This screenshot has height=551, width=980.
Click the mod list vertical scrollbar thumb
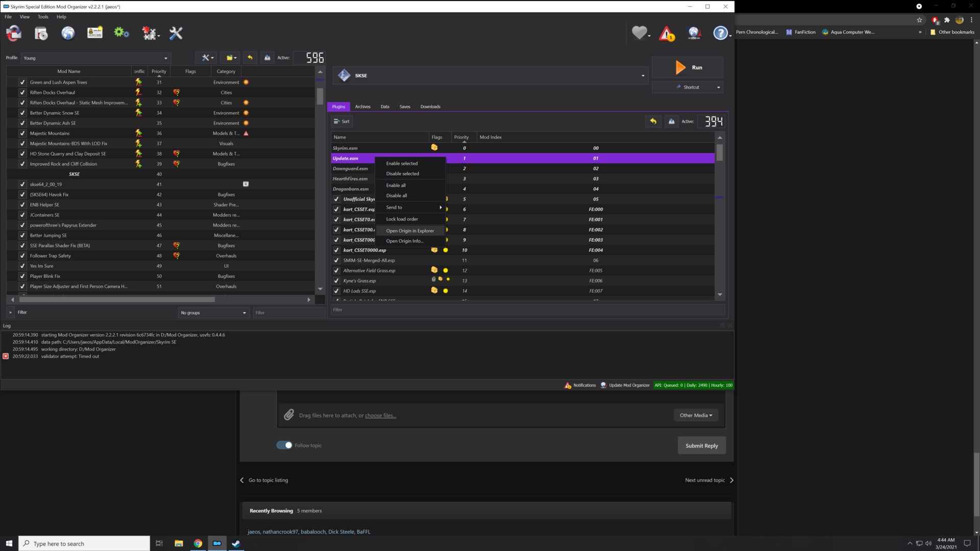tap(320, 96)
